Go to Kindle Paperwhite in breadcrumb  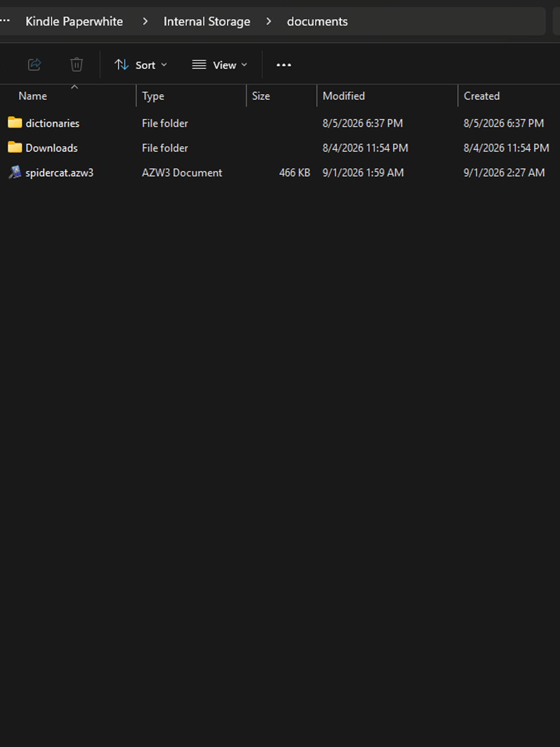click(74, 21)
